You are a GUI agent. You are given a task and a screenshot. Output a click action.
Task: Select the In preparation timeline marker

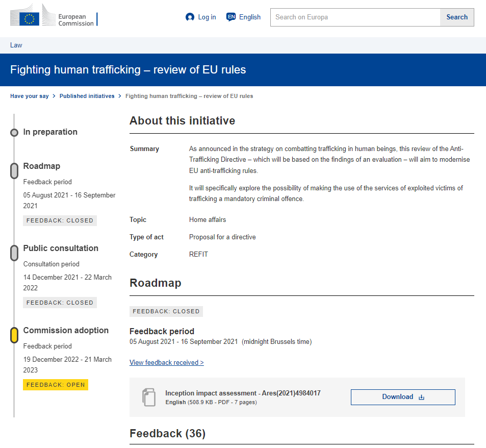pos(14,133)
